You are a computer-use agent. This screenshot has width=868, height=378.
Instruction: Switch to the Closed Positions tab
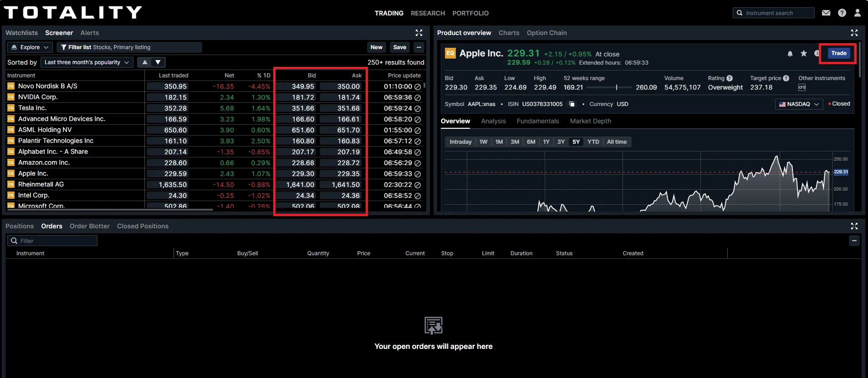143,226
